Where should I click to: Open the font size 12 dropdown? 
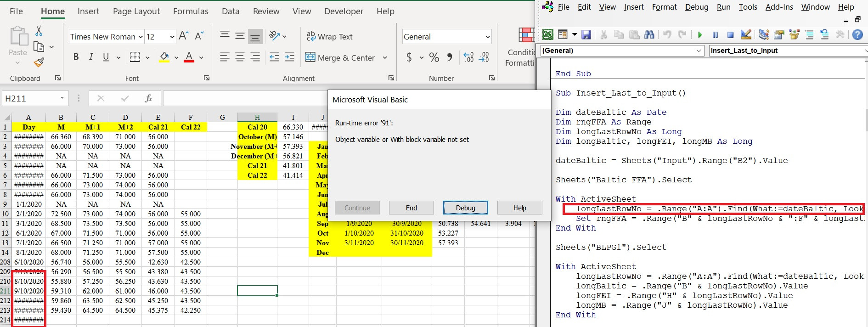click(172, 37)
